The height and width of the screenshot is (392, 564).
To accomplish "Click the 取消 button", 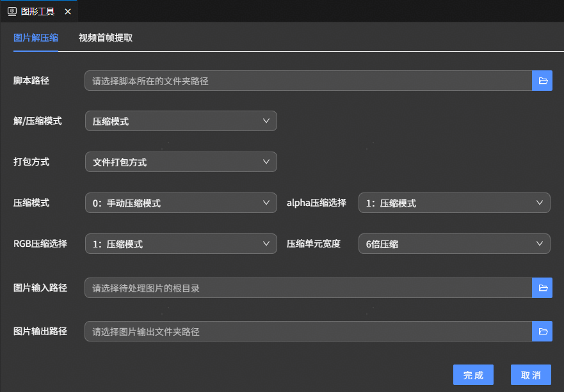I will [x=531, y=375].
